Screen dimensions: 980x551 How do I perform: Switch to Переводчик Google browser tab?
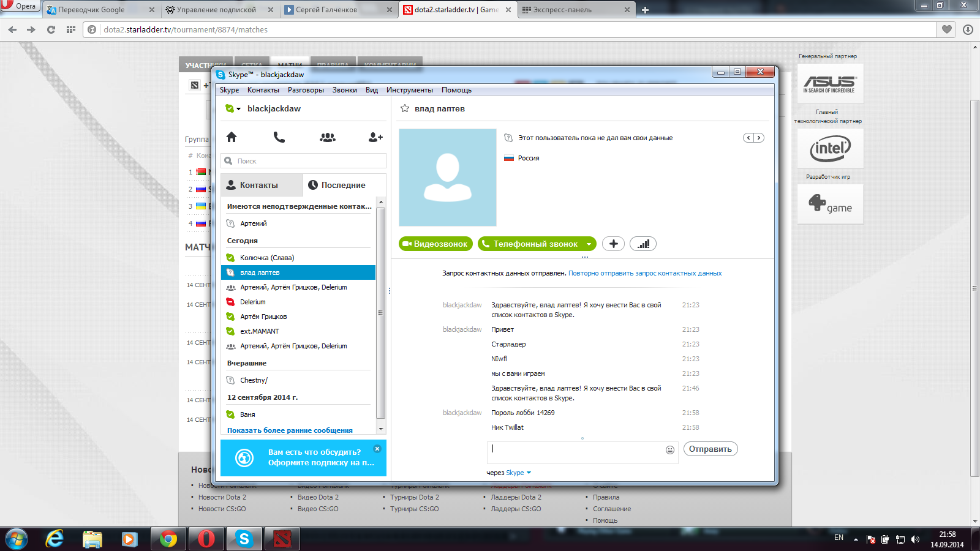(100, 10)
